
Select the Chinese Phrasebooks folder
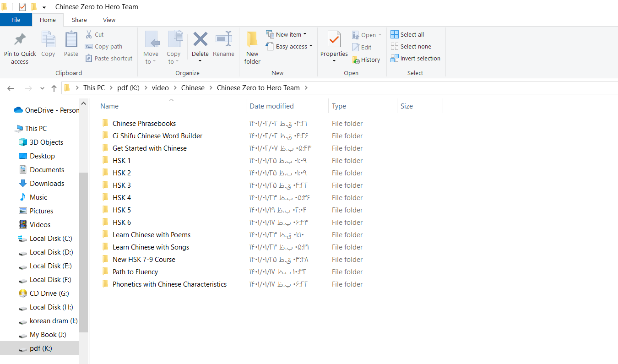(144, 124)
